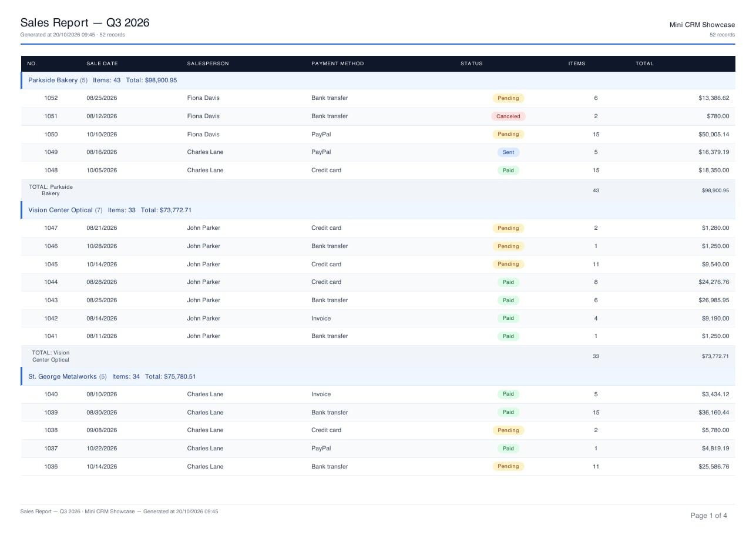The height and width of the screenshot is (535, 756).
Task: Click the Page 1 of 4 indicator
Action: (x=708, y=516)
